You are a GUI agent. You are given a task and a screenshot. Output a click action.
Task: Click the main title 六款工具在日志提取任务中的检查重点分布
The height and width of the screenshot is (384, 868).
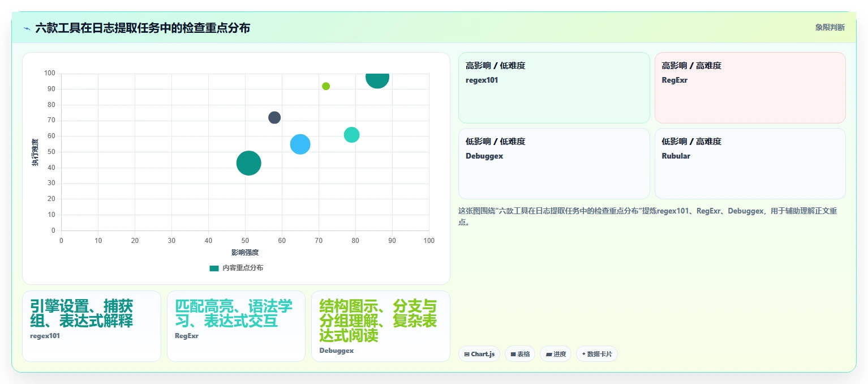[143, 28]
